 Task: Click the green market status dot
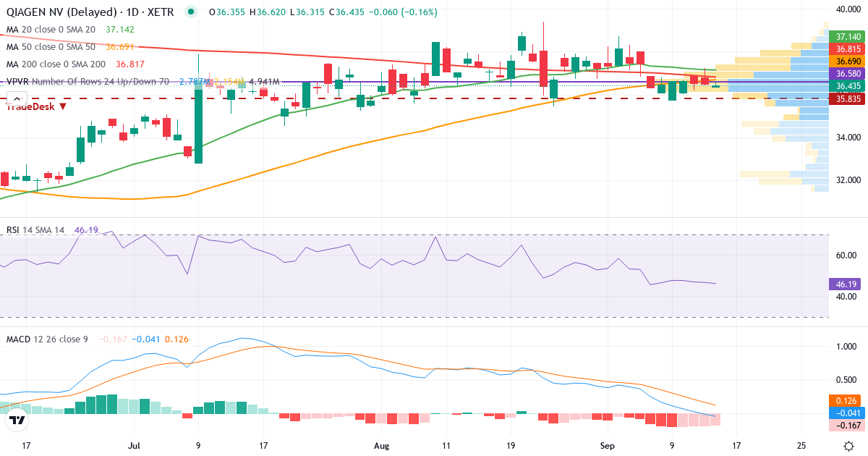[190, 12]
